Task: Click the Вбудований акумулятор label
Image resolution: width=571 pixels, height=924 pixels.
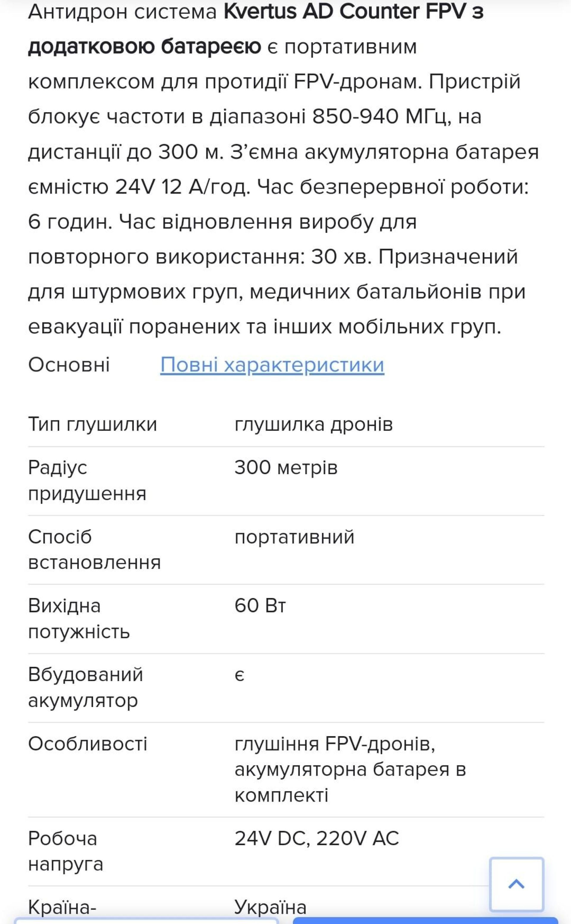Action: (85, 687)
